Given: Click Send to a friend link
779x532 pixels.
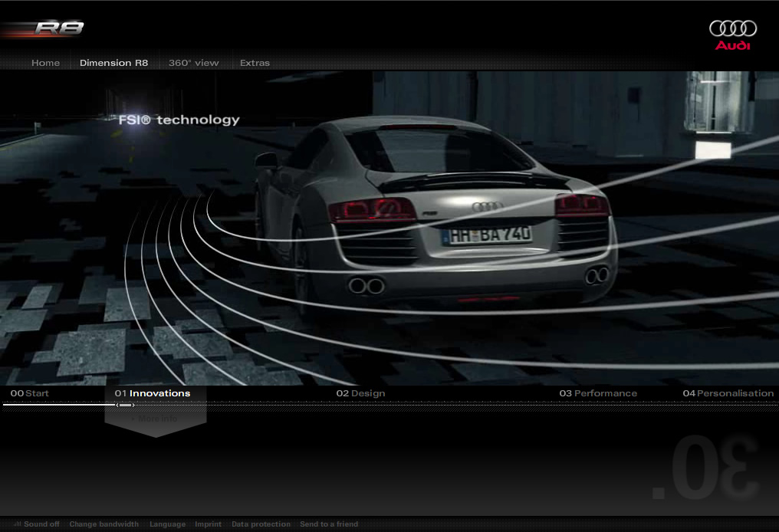Looking at the screenshot, I should click(329, 524).
